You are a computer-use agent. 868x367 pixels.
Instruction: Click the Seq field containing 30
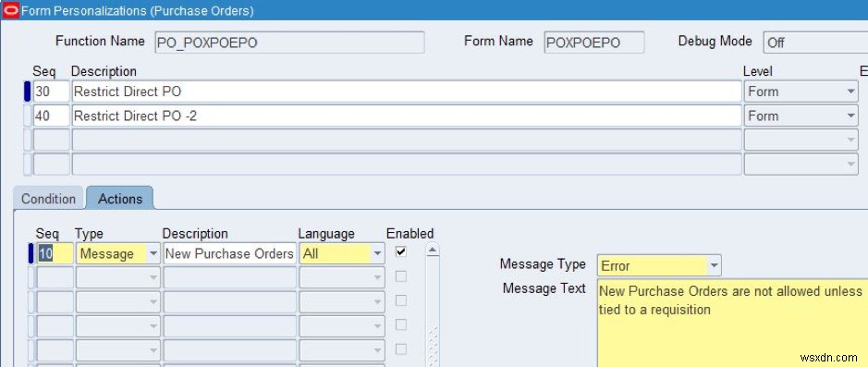pyautogui.click(x=52, y=92)
